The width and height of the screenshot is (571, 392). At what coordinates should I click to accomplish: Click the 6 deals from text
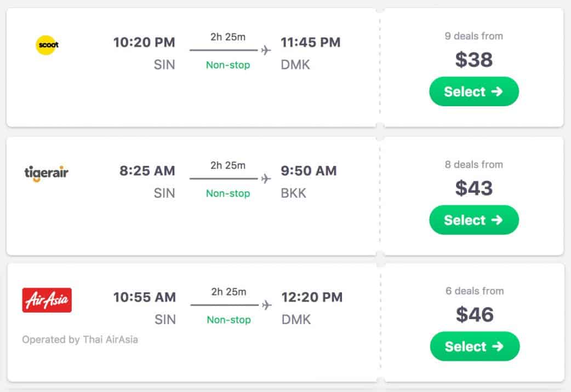click(x=475, y=291)
